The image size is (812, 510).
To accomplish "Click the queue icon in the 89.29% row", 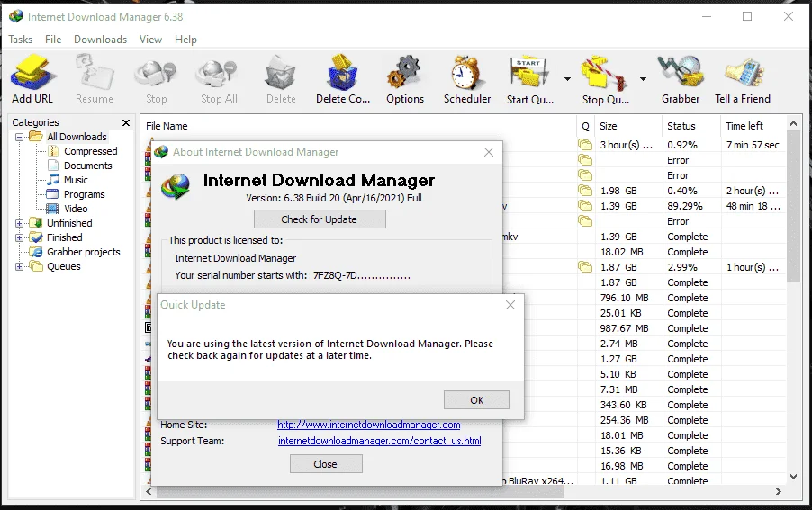I will pos(584,206).
